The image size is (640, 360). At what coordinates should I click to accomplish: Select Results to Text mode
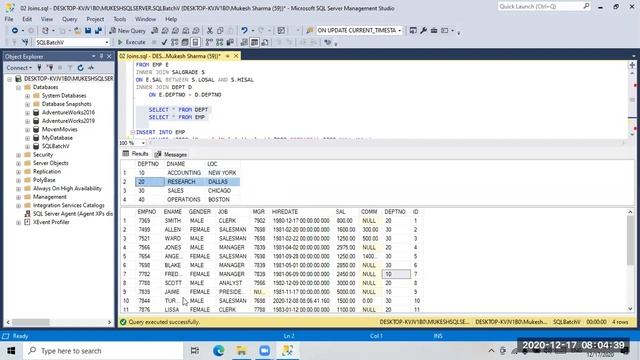click(x=244, y=42)
